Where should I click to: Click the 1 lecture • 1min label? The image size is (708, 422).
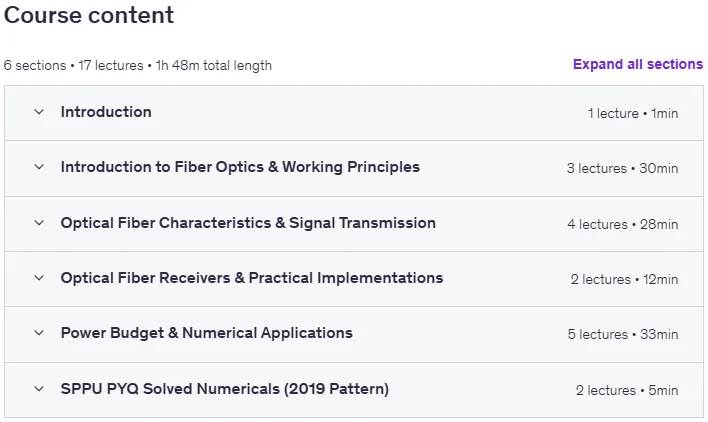(633, 113)
